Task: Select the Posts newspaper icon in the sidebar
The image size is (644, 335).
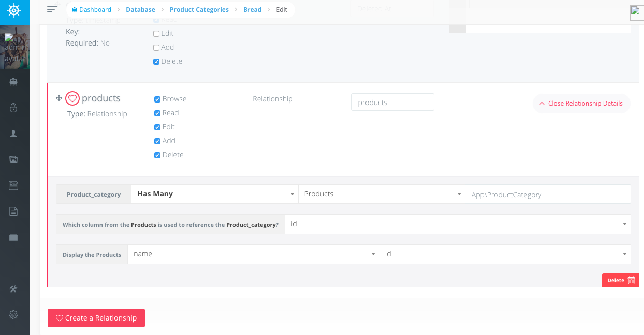Action: 14,185
